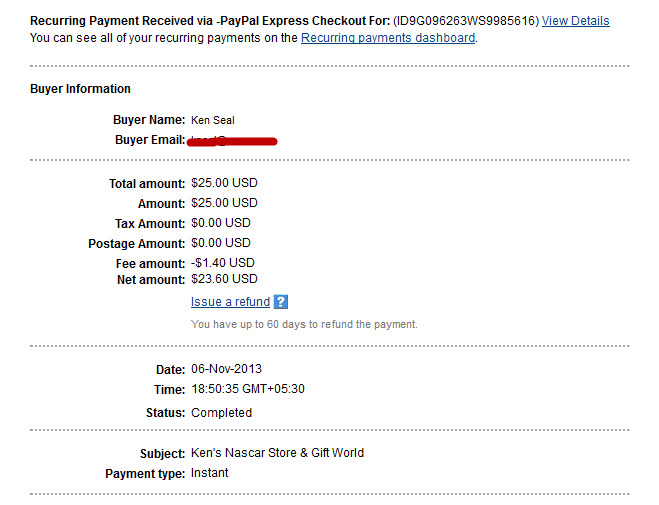Click the Issue a refund link
The height and width of the screenshot is (505, 659).
(230, 302)
